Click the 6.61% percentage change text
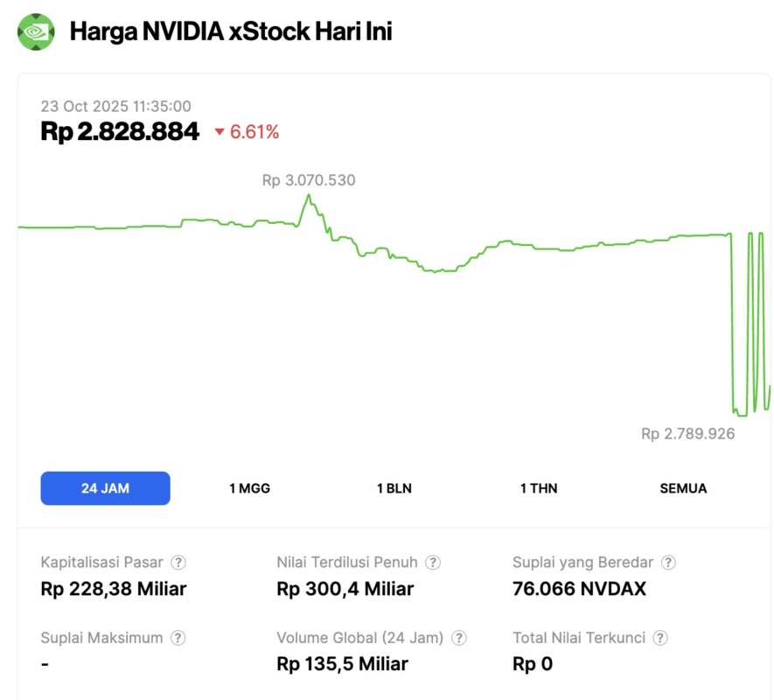Screen dimensions: 774x700 point(255,132)
